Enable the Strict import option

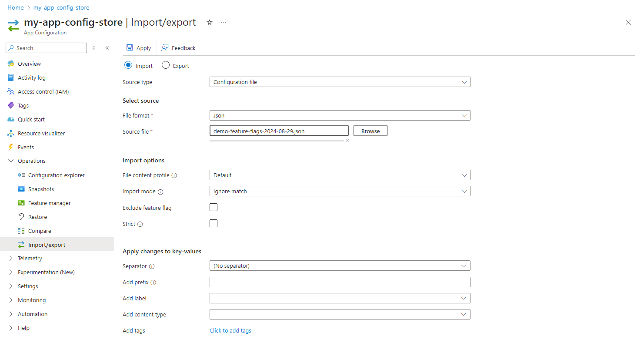tap(214, 223)
